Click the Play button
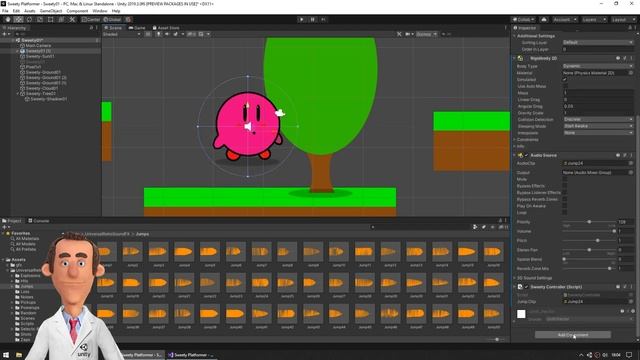 point(302,19)
